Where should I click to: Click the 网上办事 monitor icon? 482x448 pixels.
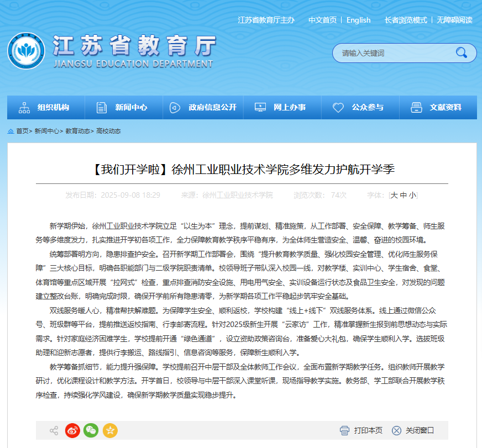coord(260,107)
